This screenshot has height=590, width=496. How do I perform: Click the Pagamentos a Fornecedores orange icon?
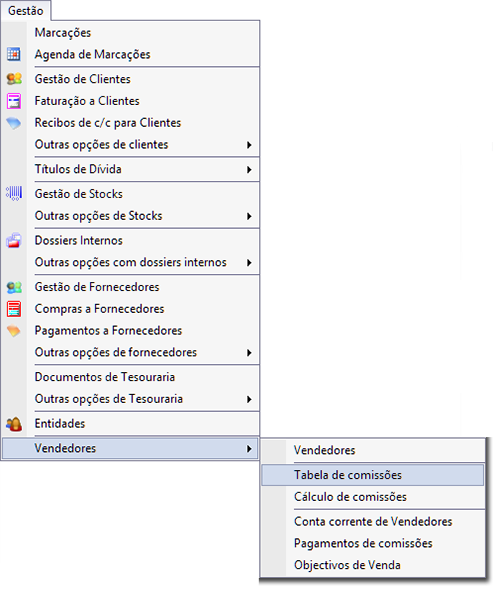point(14,331)
